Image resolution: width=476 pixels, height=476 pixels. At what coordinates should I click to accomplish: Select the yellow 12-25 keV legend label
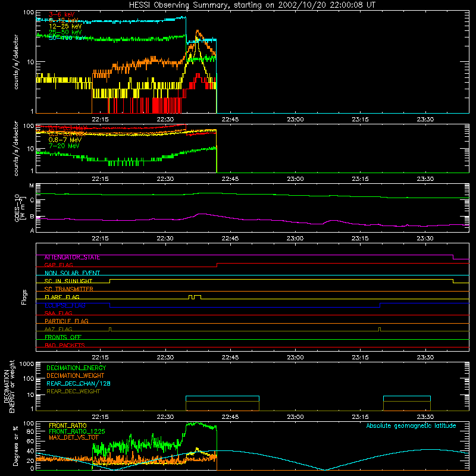point(65,26)
